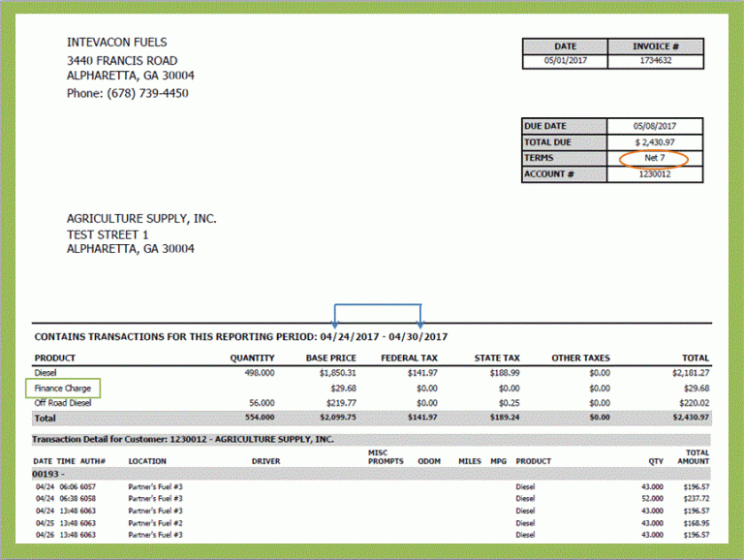Click the STATE TAX column header

496,358
